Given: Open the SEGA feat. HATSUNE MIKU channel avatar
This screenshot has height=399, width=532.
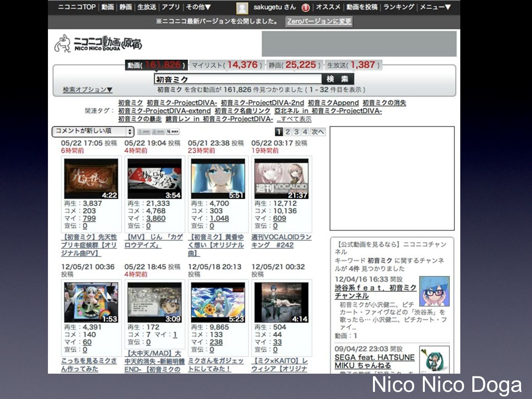Looking at the screenshot, I should (x=434, y=360).
